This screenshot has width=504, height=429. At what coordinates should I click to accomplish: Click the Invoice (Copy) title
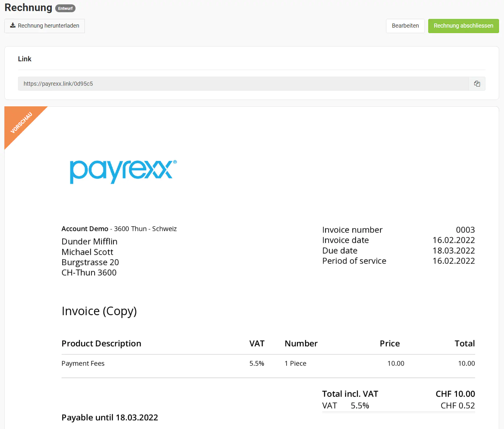[x=99, y=311]
